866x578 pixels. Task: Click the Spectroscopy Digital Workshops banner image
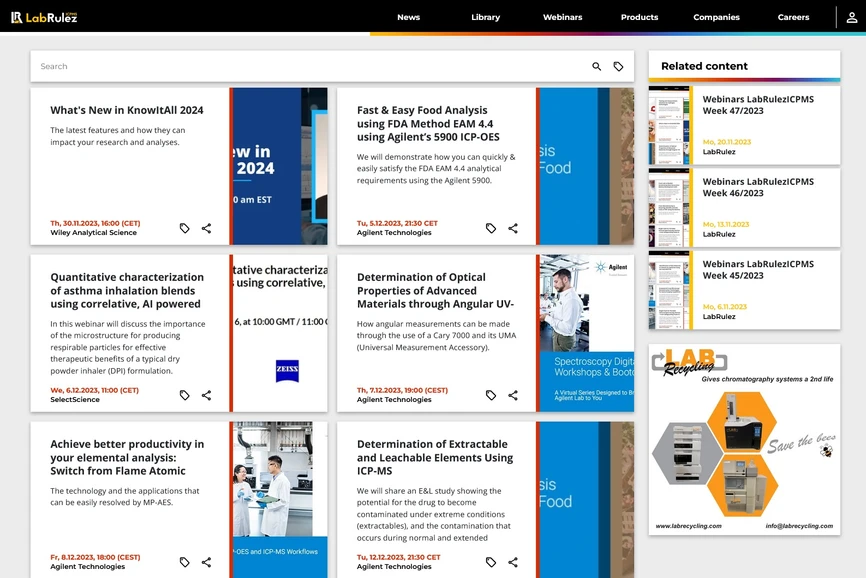(585, 333)
